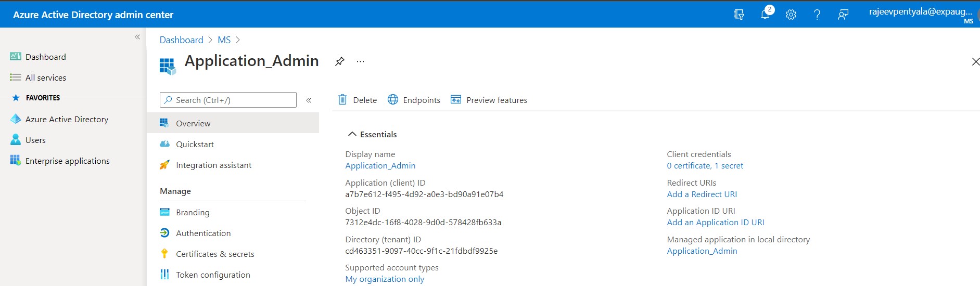Click the Favorites star icon
Image resolution: width=980 pixels, height=286 pixels.
pos(16,98)
